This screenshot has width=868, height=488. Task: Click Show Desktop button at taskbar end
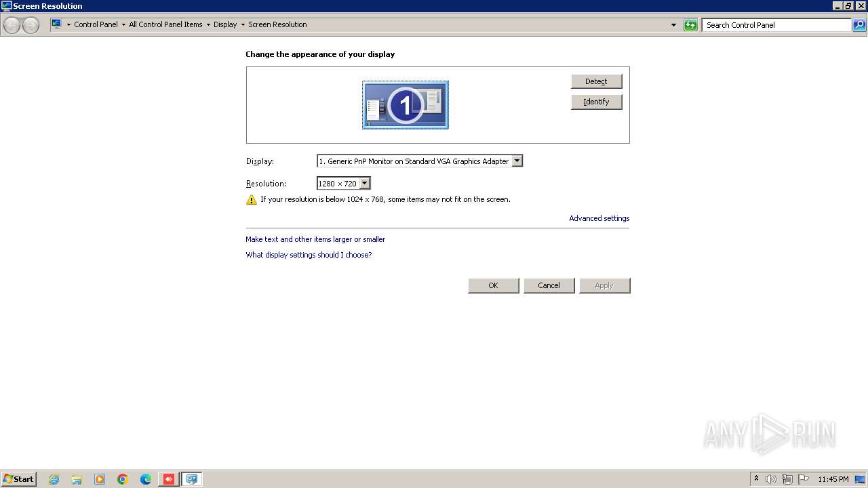click(x=861, y=479)
